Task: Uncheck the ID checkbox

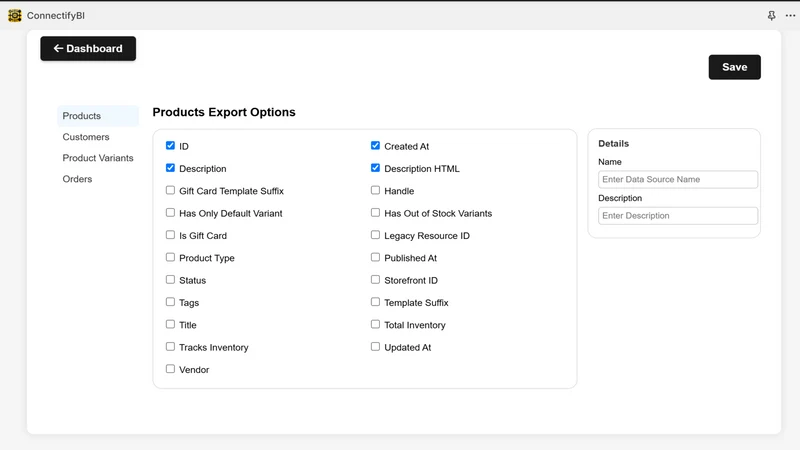Action: click(170, 145)
